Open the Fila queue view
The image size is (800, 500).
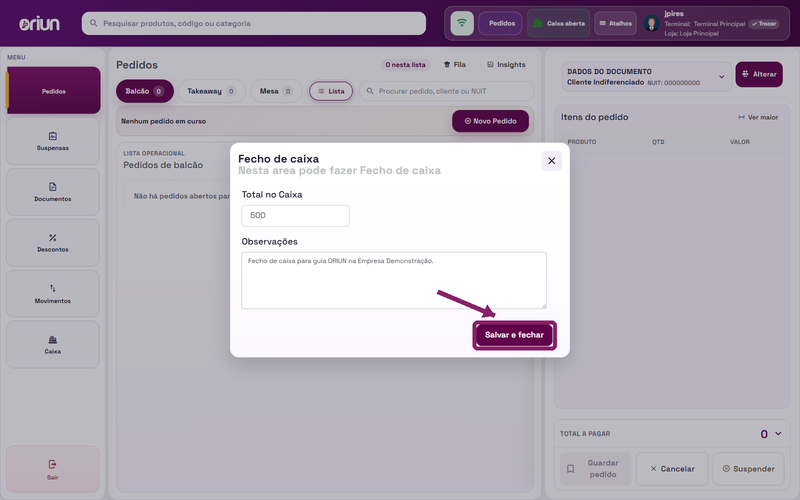pyautogui.click(x=455, y=65)
